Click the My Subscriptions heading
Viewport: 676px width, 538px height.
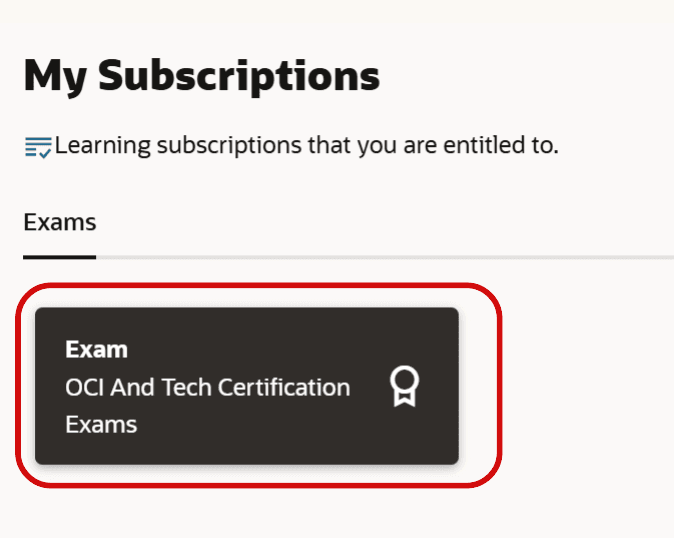[x=201, y=76]
